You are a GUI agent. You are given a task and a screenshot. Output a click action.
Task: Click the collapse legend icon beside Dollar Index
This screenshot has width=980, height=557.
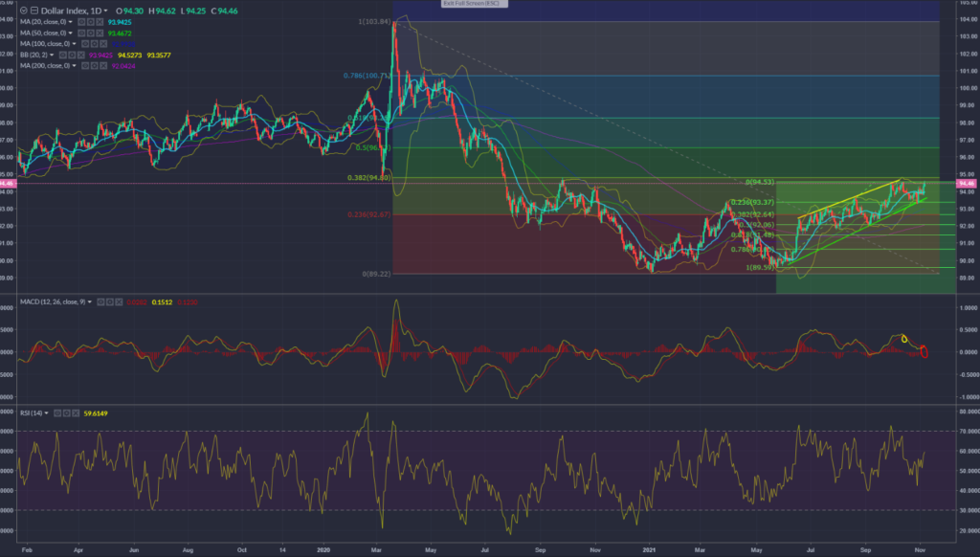pos(34,11)
